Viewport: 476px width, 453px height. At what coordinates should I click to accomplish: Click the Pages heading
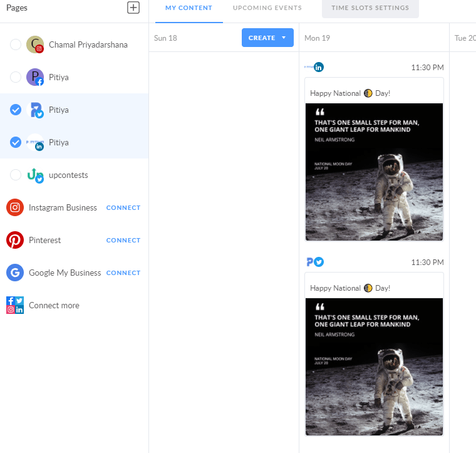coord(17,8)
